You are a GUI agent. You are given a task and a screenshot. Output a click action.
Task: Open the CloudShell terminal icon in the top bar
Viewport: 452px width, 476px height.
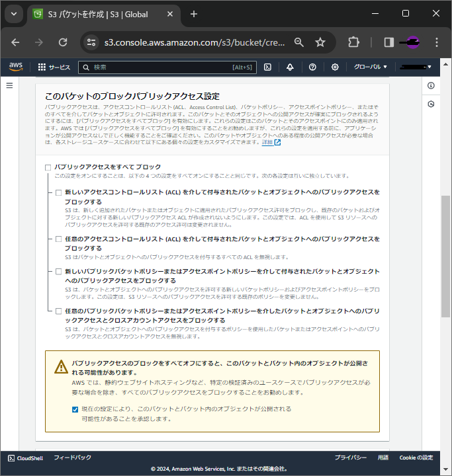tap(267, 67)
